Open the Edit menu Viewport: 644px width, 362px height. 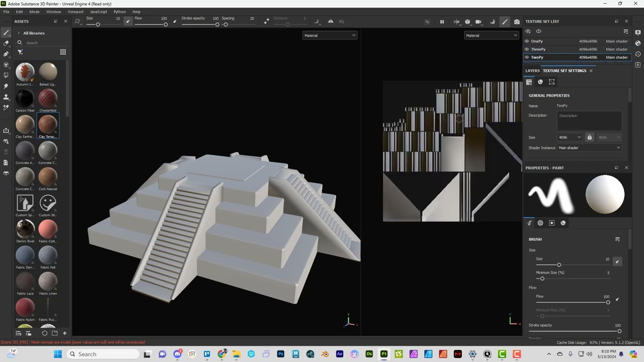click(x=19, y=12)
